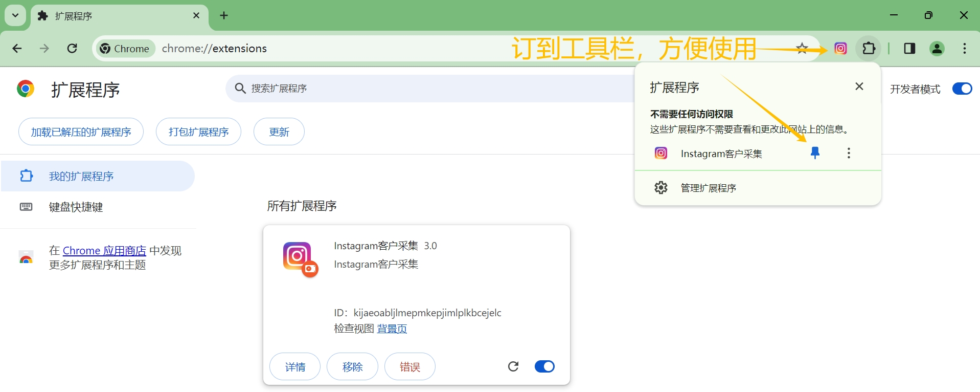Click the Chrome logo beside 扩展程序 title
The image size is (980, 392).
pos(26,89)
